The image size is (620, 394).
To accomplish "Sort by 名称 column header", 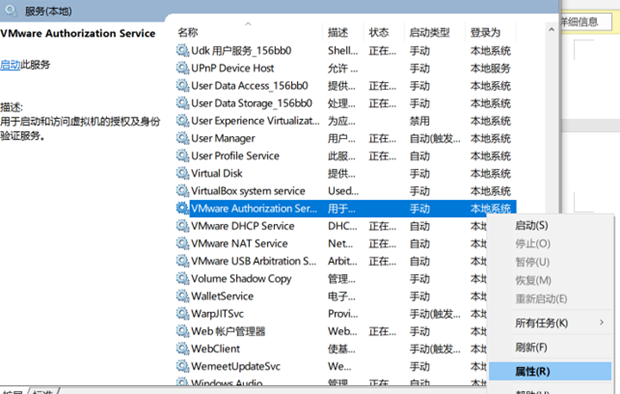I will 188,32.
